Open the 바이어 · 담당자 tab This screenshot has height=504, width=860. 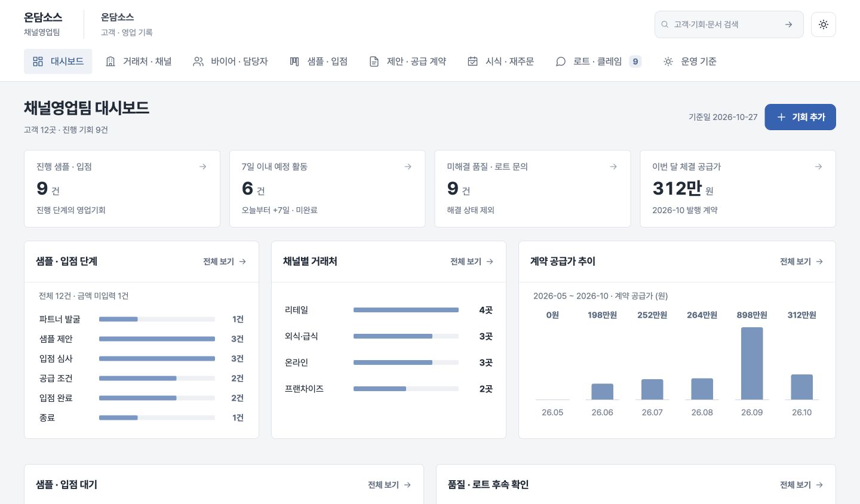tap(231, 62)
